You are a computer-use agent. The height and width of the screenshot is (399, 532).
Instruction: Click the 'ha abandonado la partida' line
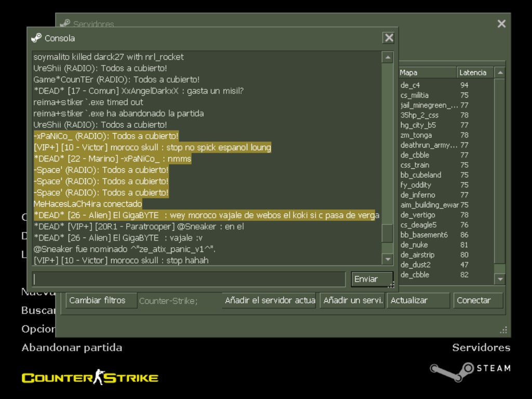(118, 114)
